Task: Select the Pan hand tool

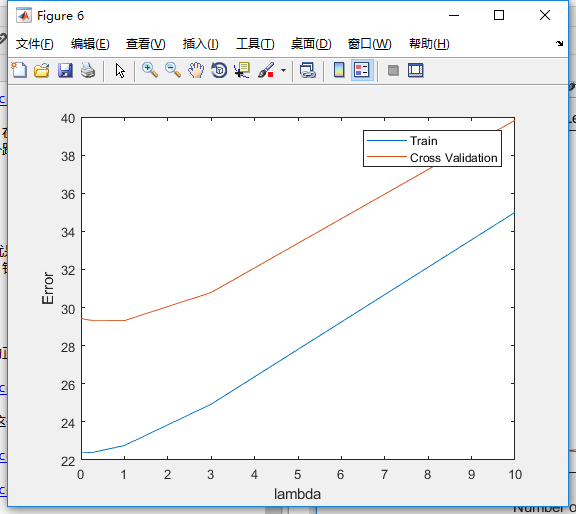Action: click(196, 70)
